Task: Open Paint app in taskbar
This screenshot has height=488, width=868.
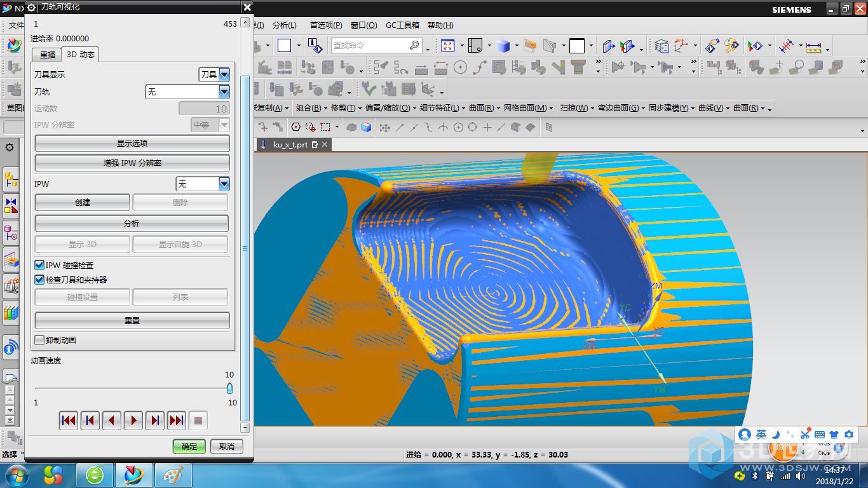Action: click(x=173, y=475)
